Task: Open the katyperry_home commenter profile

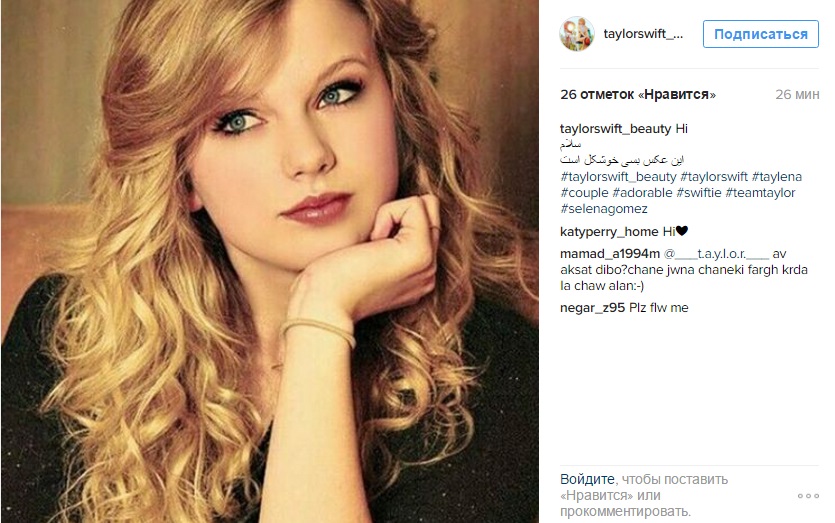Action: [x=609, y=232]
